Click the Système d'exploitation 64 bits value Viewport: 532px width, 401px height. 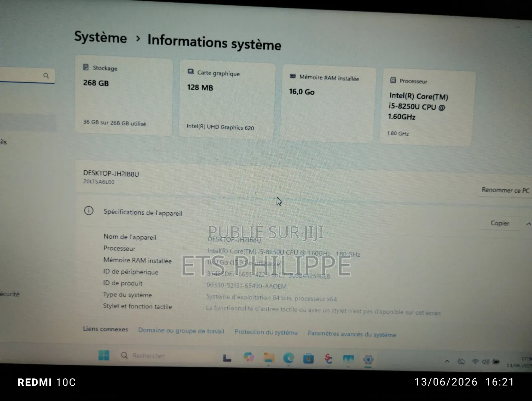pos(271,298)
